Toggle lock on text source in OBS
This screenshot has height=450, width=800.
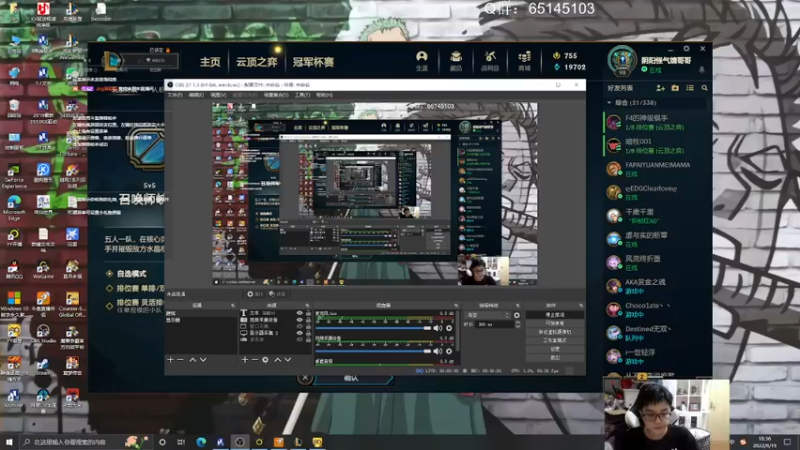pos(309,313)
